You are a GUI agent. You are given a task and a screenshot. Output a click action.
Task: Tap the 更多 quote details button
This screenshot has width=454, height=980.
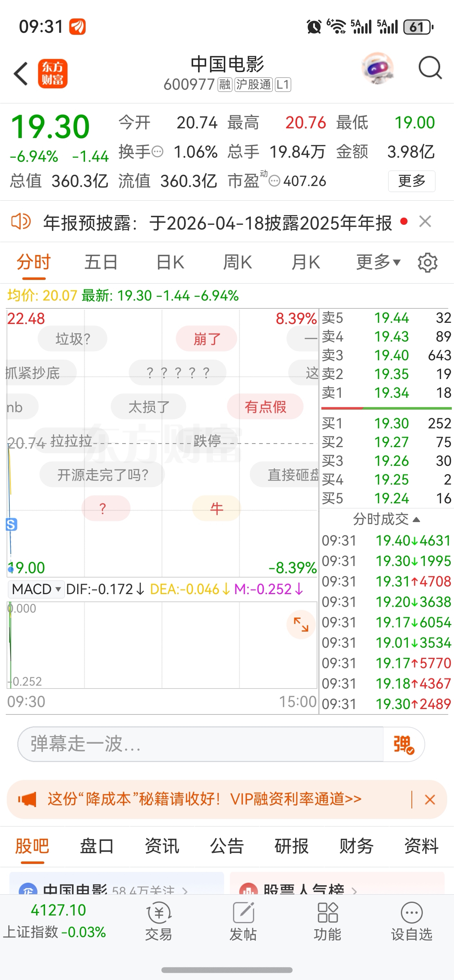point(412,181)
